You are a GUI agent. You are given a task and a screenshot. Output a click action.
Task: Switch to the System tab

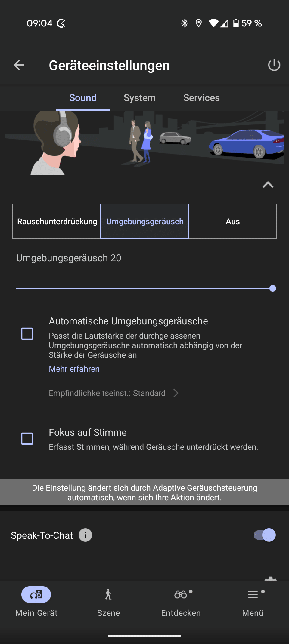tap(140, 98)
